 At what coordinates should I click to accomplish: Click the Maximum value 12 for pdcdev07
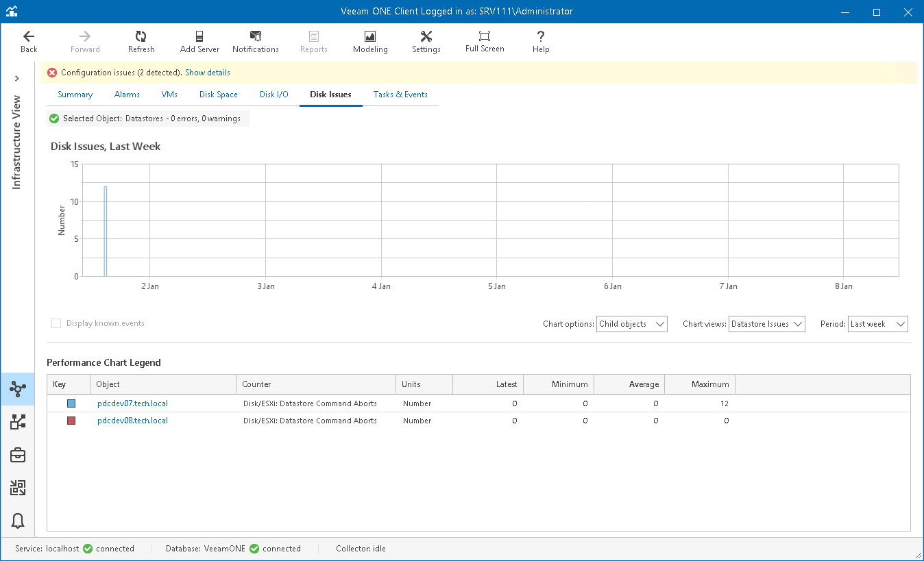[x=725, y=403]
